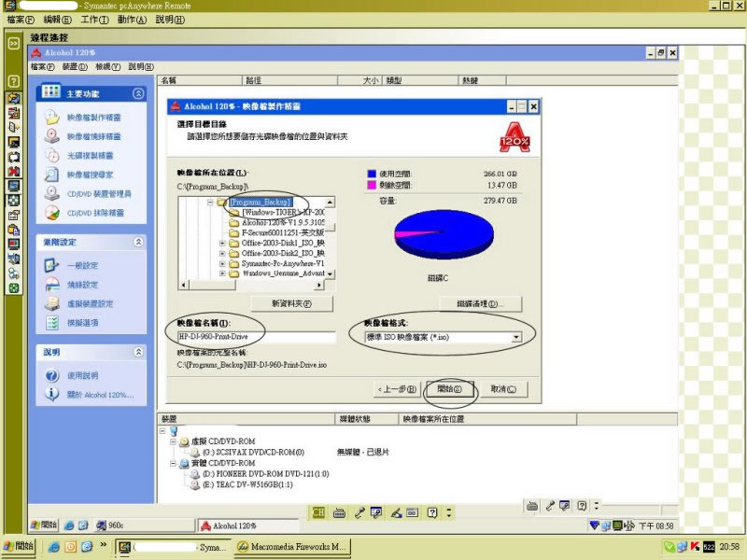Open pcAnywhere 動作(A) menu
Screen dimensions: 747x560
click(132, 20)
